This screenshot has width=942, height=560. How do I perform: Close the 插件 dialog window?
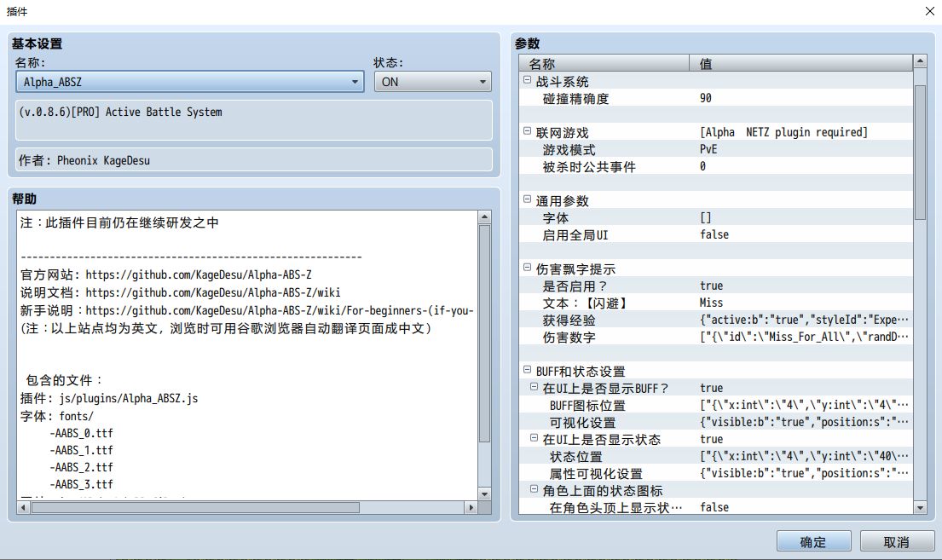(929, 11)
